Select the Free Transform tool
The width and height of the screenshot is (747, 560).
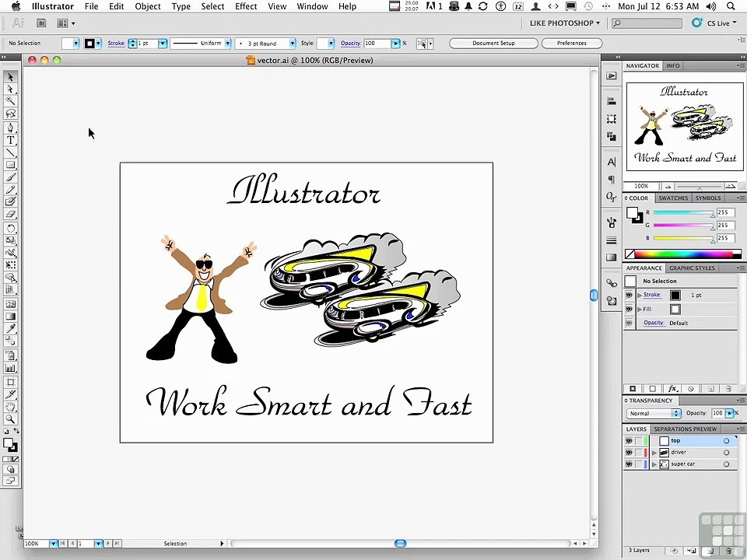point(10,264)
